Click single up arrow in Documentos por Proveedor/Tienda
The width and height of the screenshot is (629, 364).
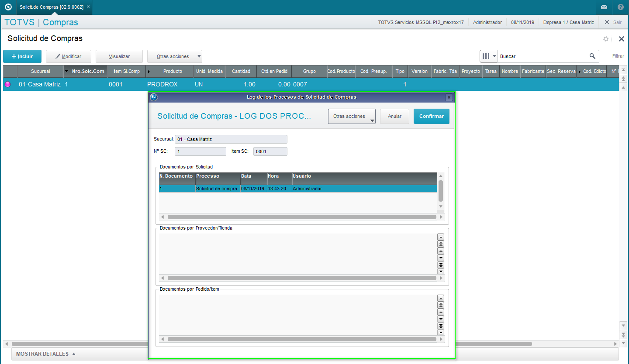pyautogui.click(x=441, y=251)
